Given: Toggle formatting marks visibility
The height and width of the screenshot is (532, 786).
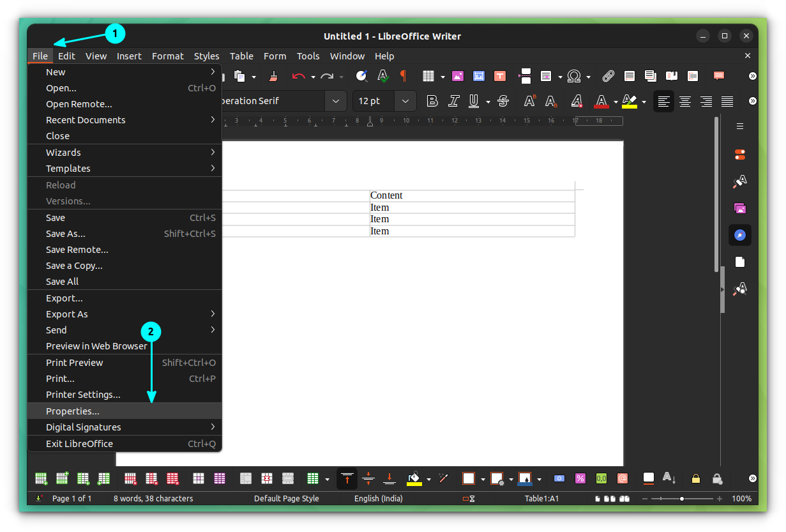Looking at the screenshot, I should point(403,77).
